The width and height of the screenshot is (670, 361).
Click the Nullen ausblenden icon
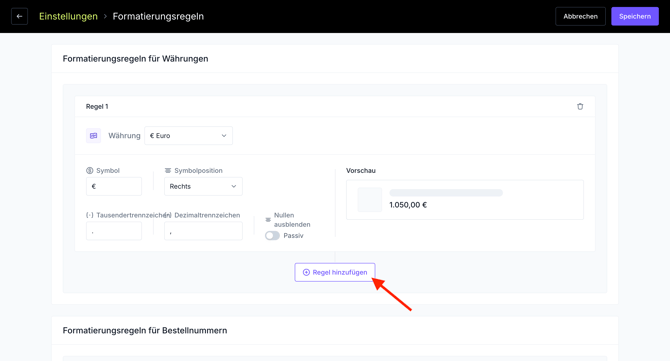click(268, 220)
